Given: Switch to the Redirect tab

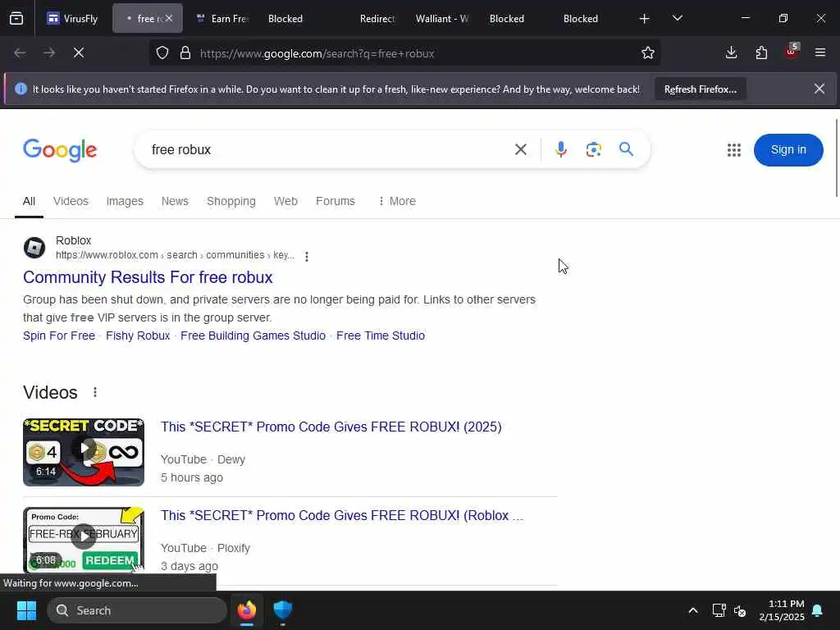Looking at the screenshot, I should coord(377,19).
